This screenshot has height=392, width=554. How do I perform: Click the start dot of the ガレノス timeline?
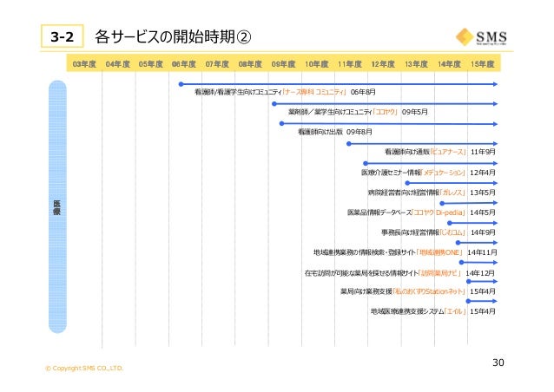coord(407,183)
